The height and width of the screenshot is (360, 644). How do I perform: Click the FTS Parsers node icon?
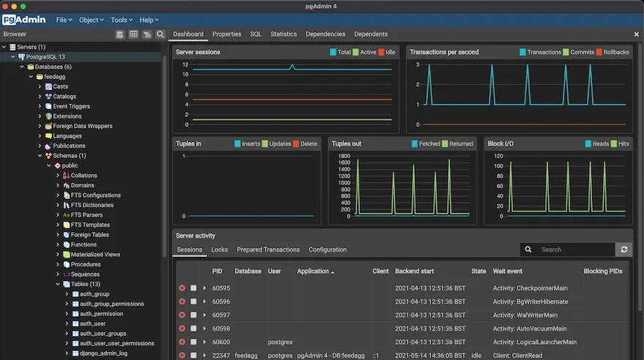(66, 215)
